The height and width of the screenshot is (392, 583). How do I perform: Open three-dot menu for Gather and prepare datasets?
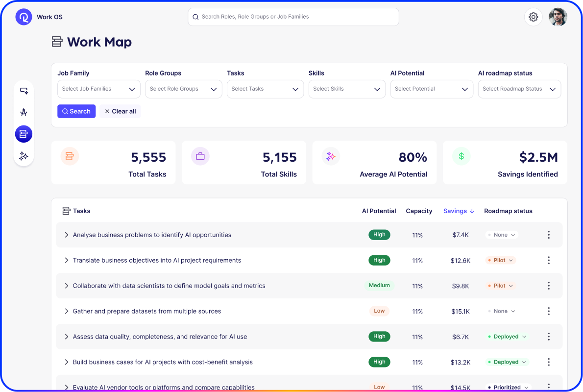pos(549,311)
